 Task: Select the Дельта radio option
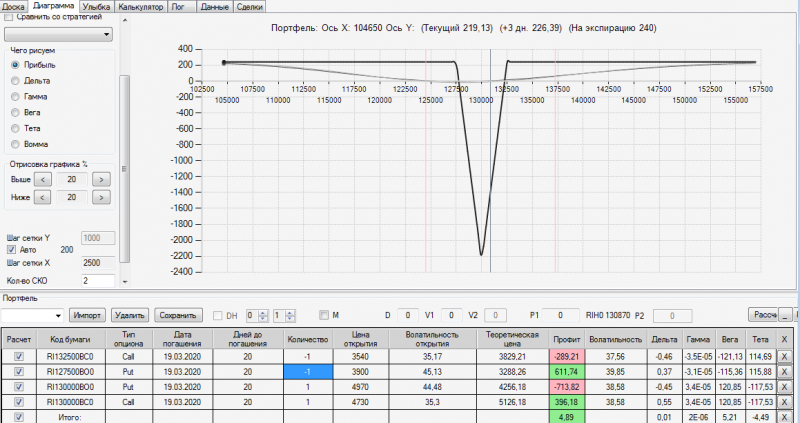(x=15, y=81)
